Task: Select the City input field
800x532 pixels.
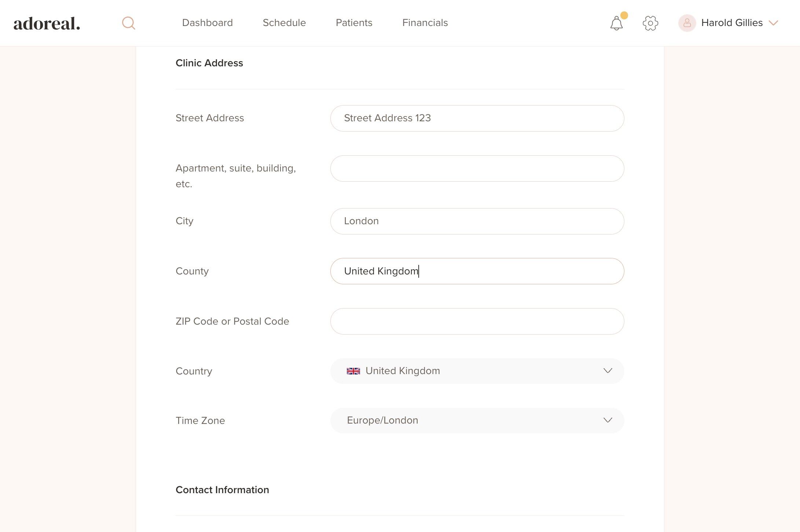Action: [x=477, y=221]
